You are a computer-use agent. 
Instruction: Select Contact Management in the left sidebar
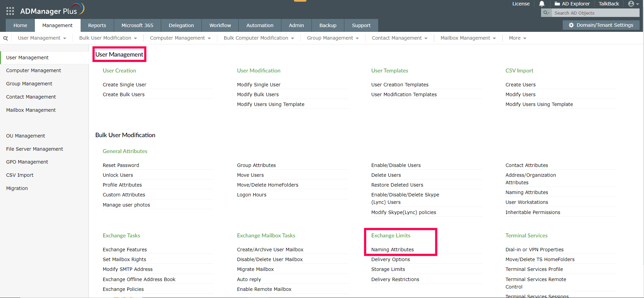coord(31,97)
